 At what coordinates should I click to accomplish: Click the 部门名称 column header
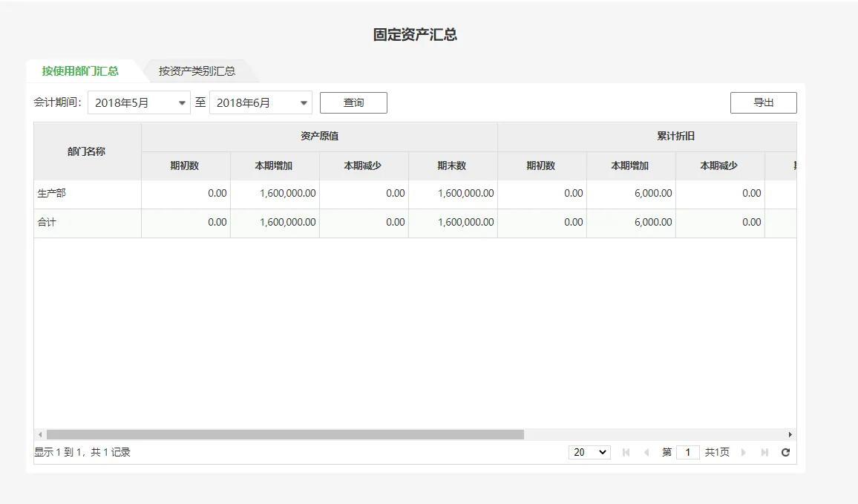[x=86, y=151]
